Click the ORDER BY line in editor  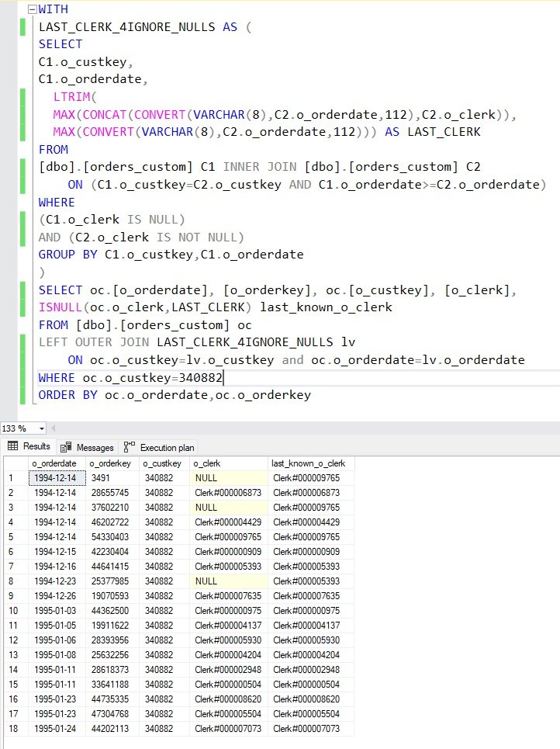point(175,395)
